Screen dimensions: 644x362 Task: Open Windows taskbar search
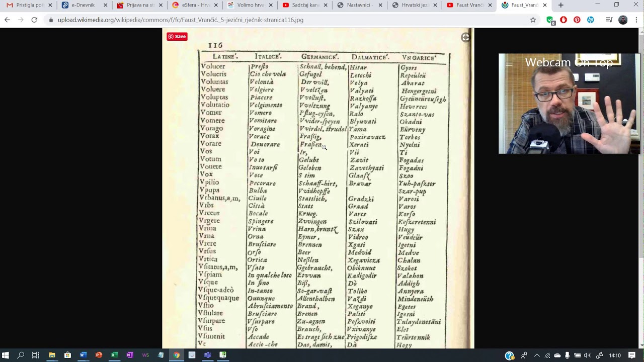click(x=21, y=355)
